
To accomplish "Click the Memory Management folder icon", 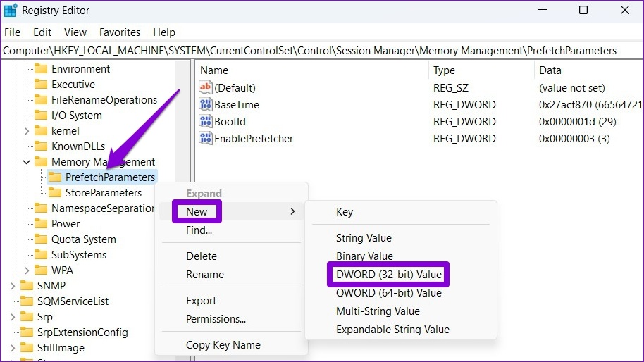I will (41, 162).
